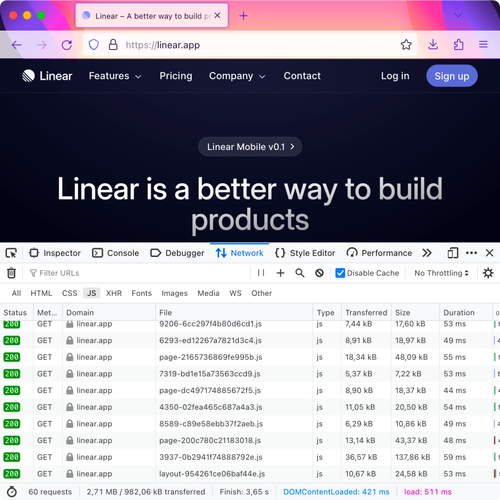The height and width of the screenshot is (500, 500).
Task: Pause network recording
Action: [261, 273]
